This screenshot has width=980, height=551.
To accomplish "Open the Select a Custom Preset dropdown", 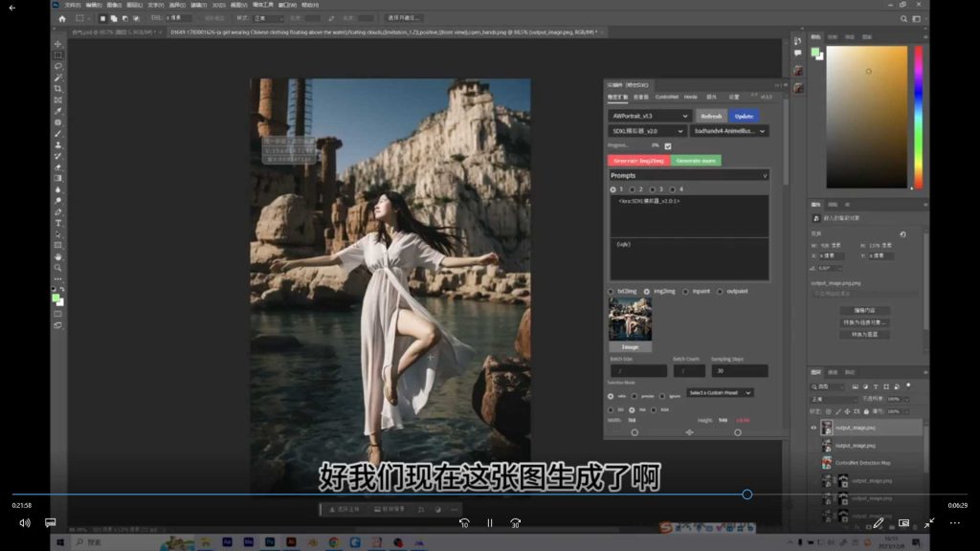I will 720,391.
